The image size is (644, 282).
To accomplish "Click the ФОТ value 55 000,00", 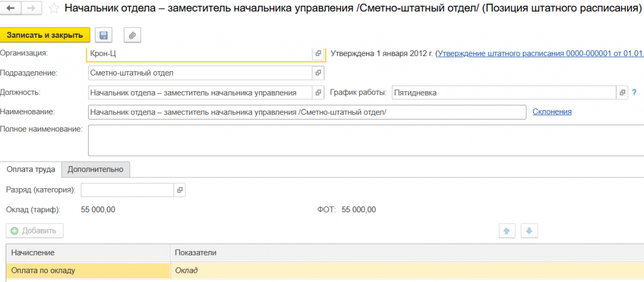I will (x=358, y=210).
